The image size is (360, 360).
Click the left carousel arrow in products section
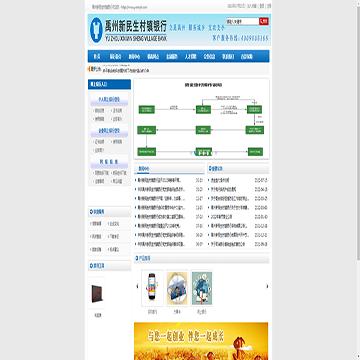click(x=137, y=286)
